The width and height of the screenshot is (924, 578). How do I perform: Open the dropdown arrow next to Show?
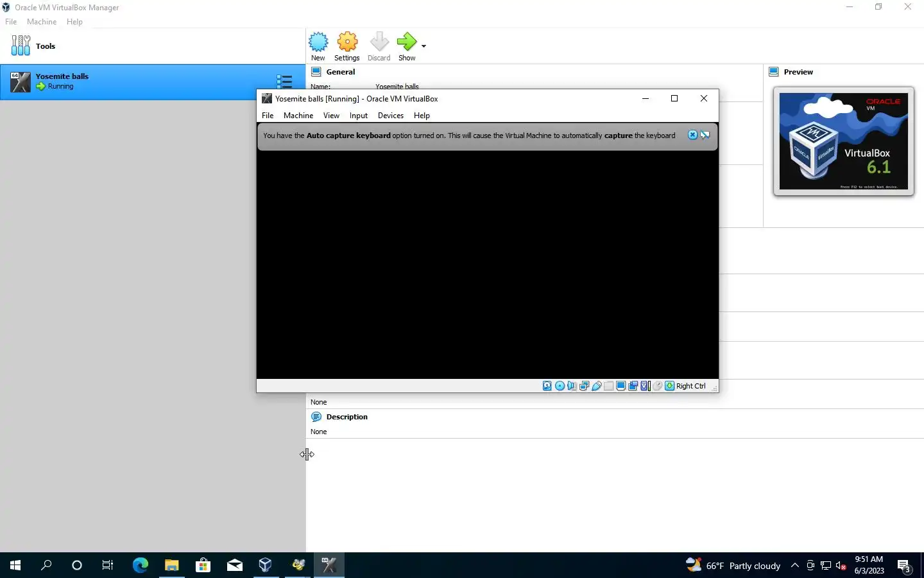tap(424, 46)
